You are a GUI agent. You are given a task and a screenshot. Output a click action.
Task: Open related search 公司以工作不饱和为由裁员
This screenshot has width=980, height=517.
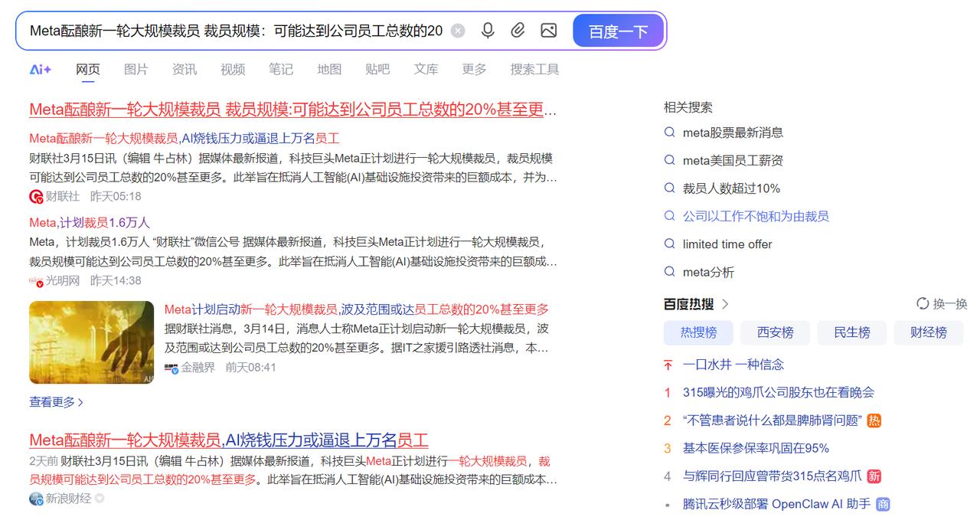click(x=756, y=217)
